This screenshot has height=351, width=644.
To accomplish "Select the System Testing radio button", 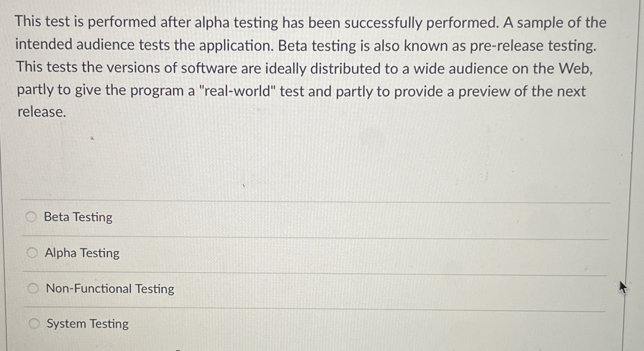I will pos(34,323).
